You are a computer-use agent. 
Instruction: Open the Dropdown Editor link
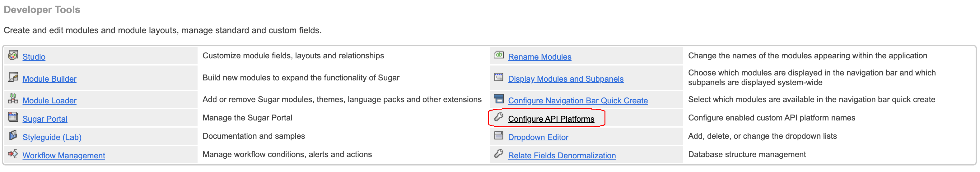[538, 137]
